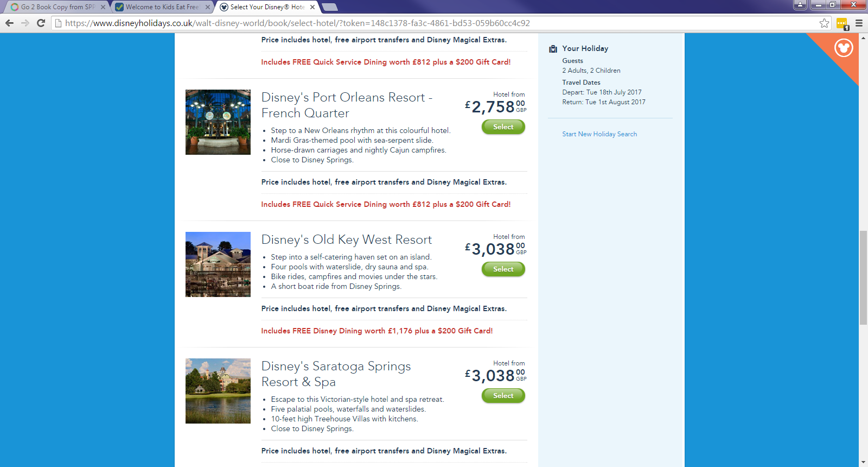Bookmark this page with the star icon
Viewport: 868px width, 467px height.
point(824,23)
